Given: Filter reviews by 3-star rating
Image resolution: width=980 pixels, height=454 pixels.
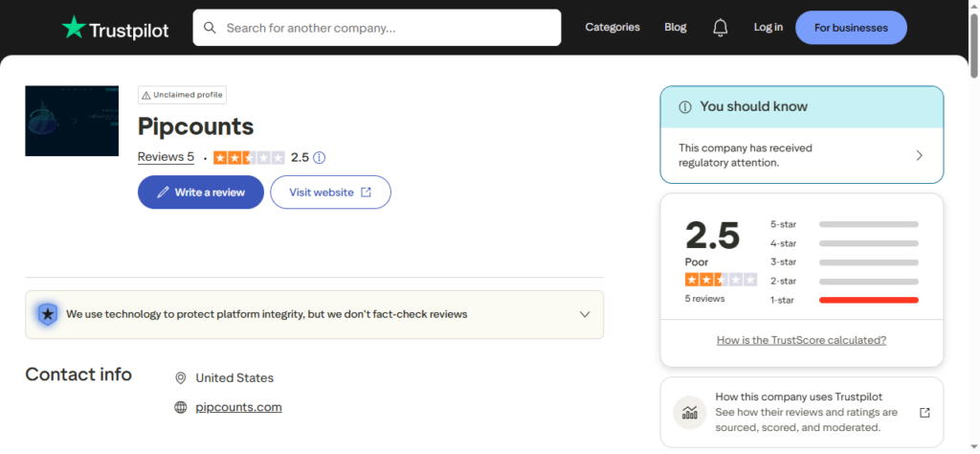Looking at the screenshot, I should (x=868, y=262).
